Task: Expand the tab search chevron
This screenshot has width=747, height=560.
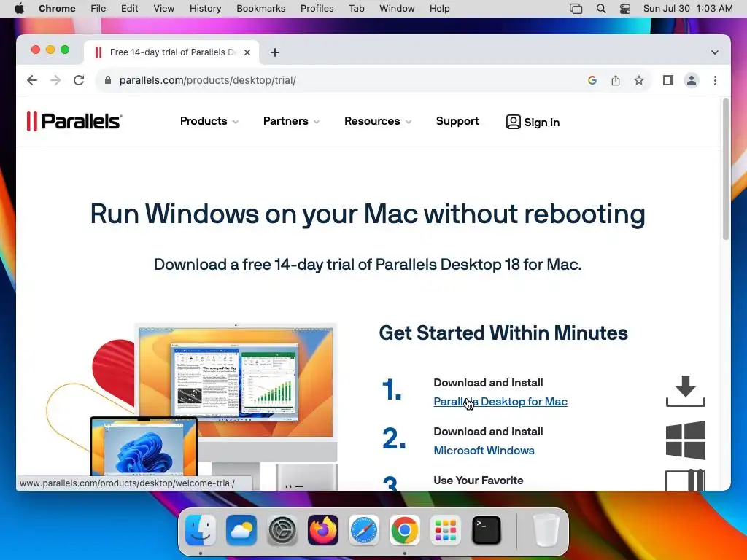Action: 715,52
